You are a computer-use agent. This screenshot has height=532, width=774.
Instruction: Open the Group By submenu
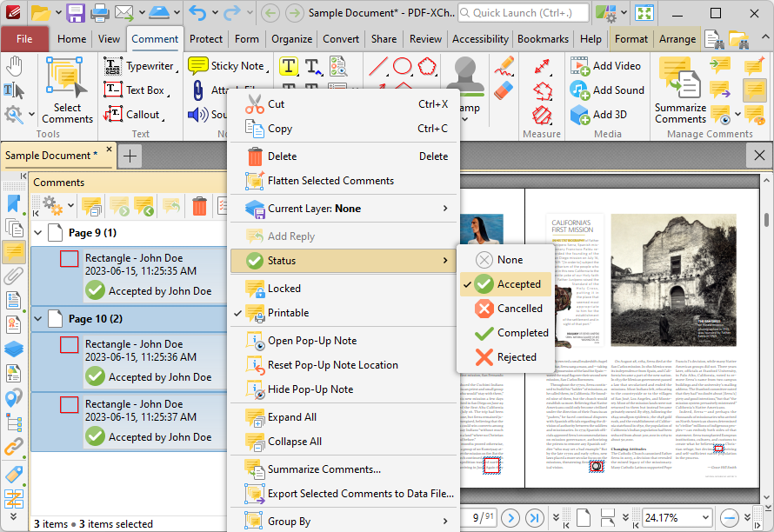click(287, 519)
